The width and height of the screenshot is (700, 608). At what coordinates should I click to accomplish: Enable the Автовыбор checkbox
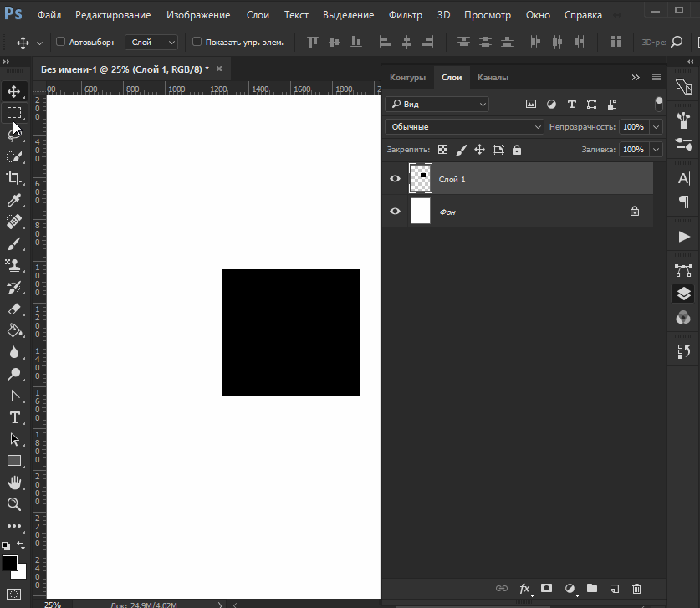60,42
